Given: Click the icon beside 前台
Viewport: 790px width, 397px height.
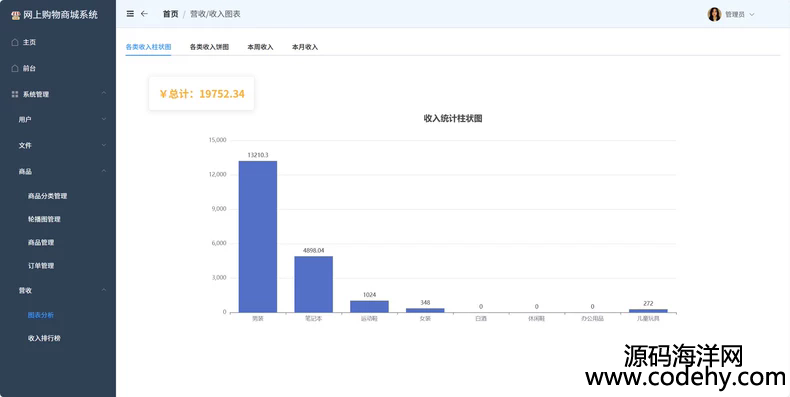Looking at the screenshot, I should [x=15, y=68].
